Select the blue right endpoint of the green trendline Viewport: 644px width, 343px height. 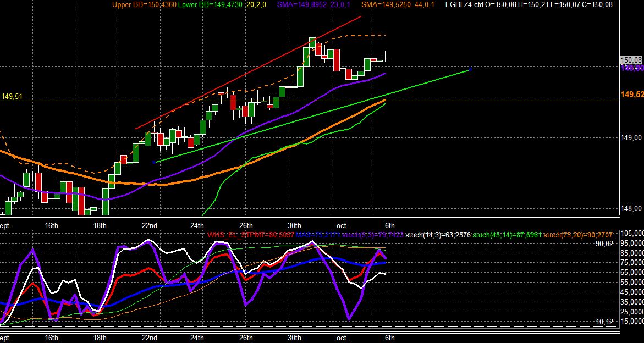[x=470, y=69]
